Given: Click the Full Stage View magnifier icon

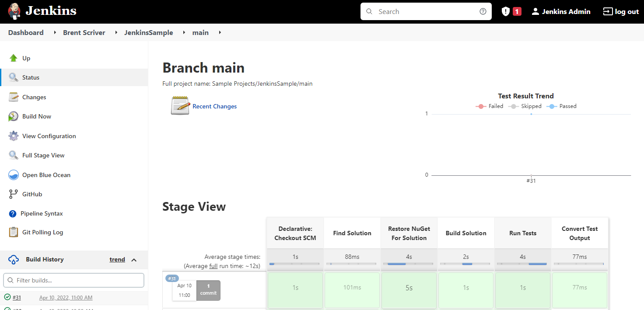Looking at the screenshot, I should coord(14,155).
